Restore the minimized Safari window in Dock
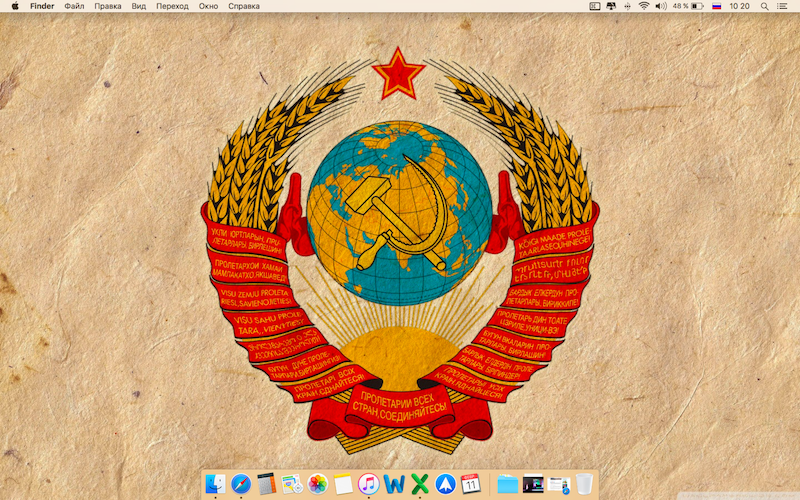 tap(559, 485)
